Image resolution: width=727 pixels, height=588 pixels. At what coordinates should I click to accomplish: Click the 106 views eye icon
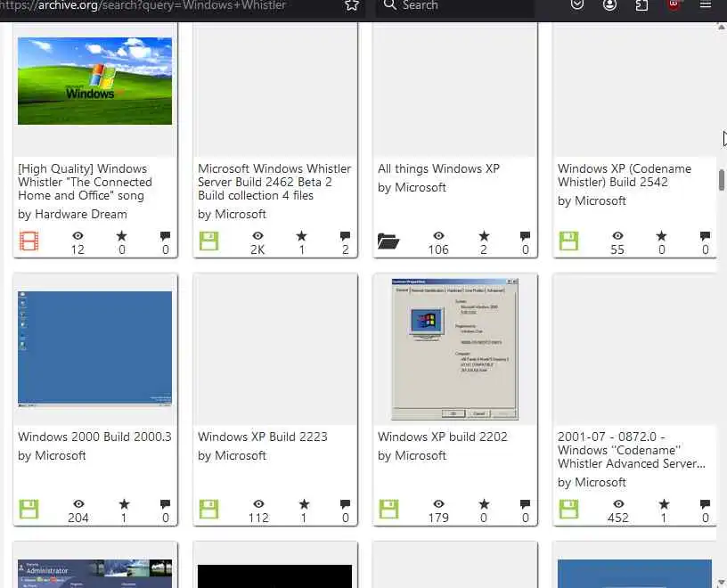(438, 236)
